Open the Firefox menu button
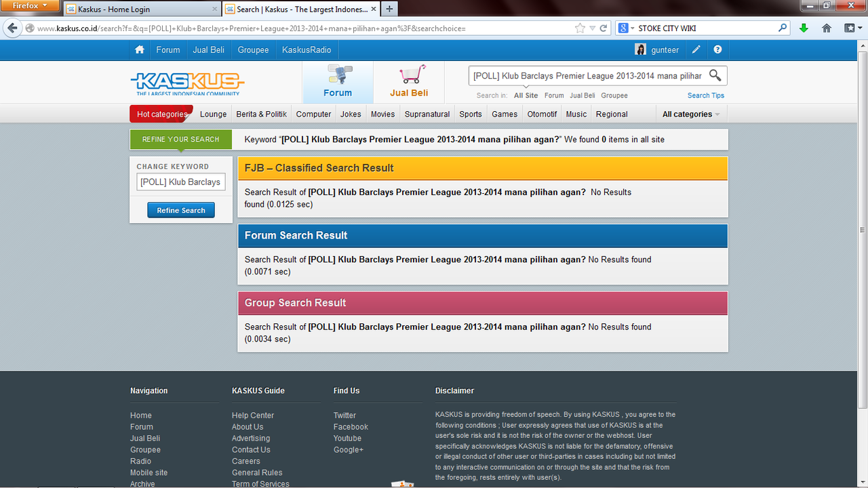This screenshot has width=868, height=488. (30, 6)
